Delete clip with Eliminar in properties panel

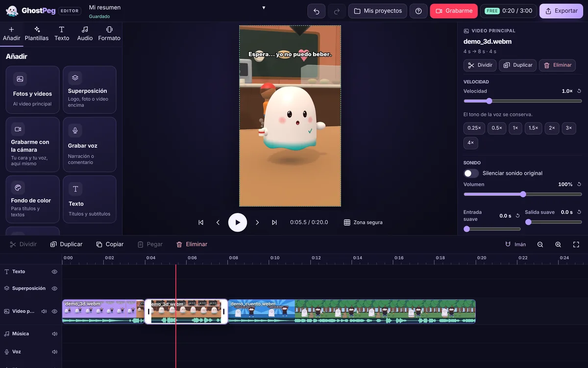[x=558, y=65]
